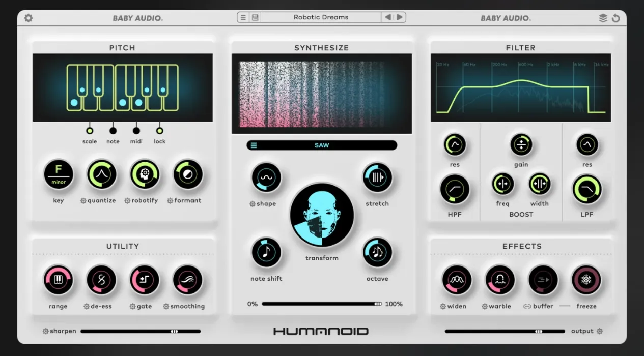Open gate settings gear

(x=133, y=307)
